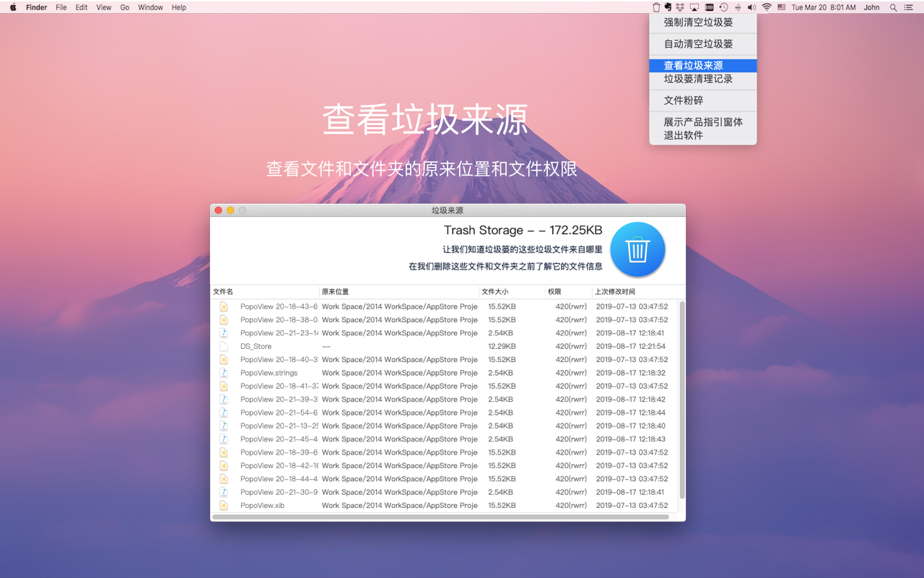Click the 2019-08-17 12:18:43 timestamp

pyautogui.click(x=631, y=439)
